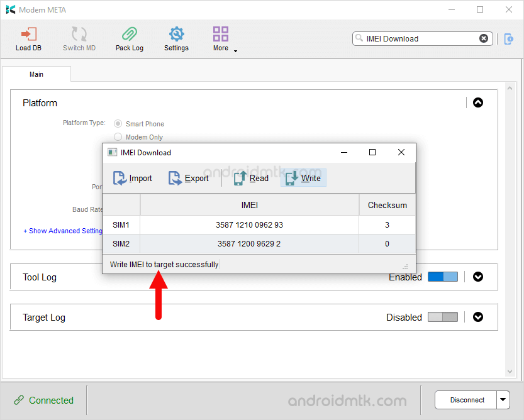
Task: Expand the Tool Log section
Action: click(x=478, y=277)
